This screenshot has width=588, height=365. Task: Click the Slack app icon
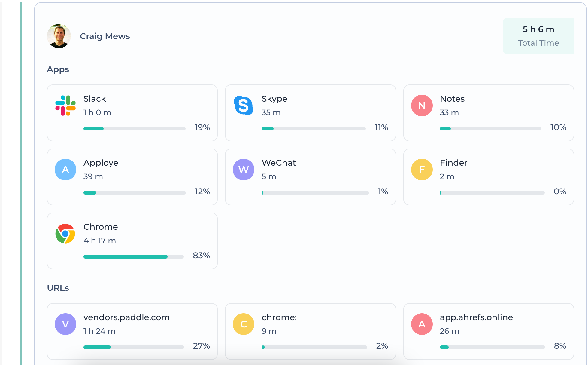(65, 106)
